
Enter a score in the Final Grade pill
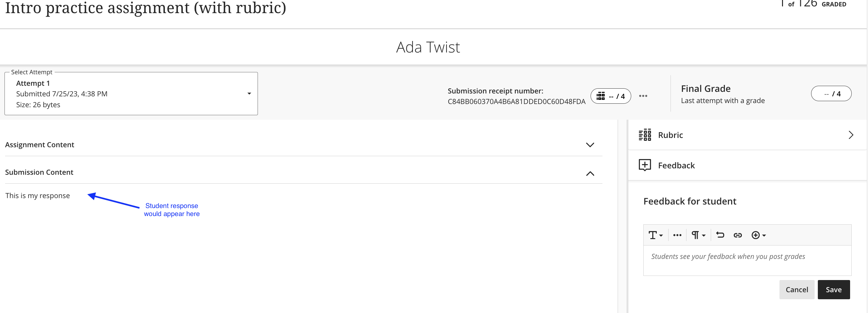[x=831, y=93]
